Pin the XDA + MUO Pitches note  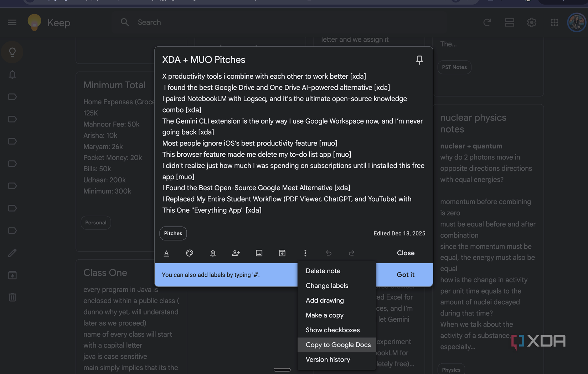pos(419,60)
